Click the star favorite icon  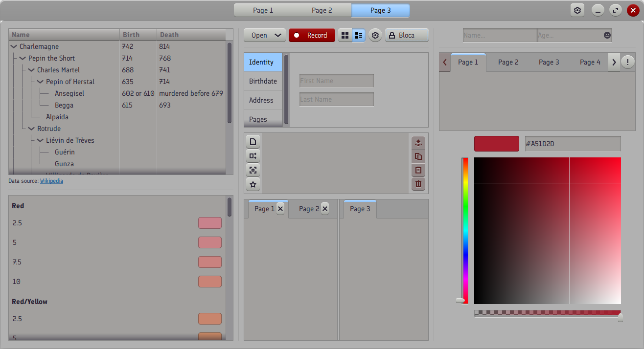point(253,184)
